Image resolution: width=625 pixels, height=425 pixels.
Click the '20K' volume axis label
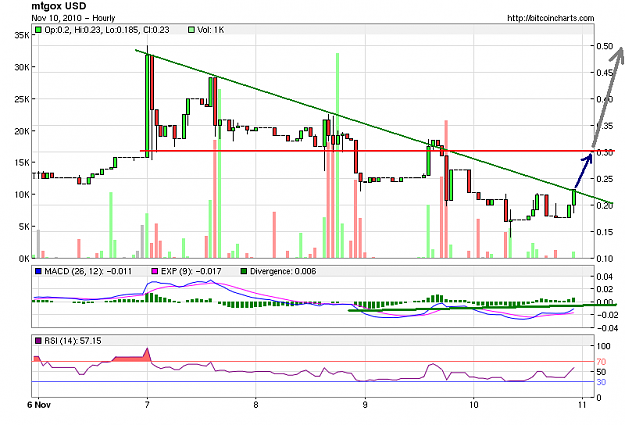click(22, 131)
